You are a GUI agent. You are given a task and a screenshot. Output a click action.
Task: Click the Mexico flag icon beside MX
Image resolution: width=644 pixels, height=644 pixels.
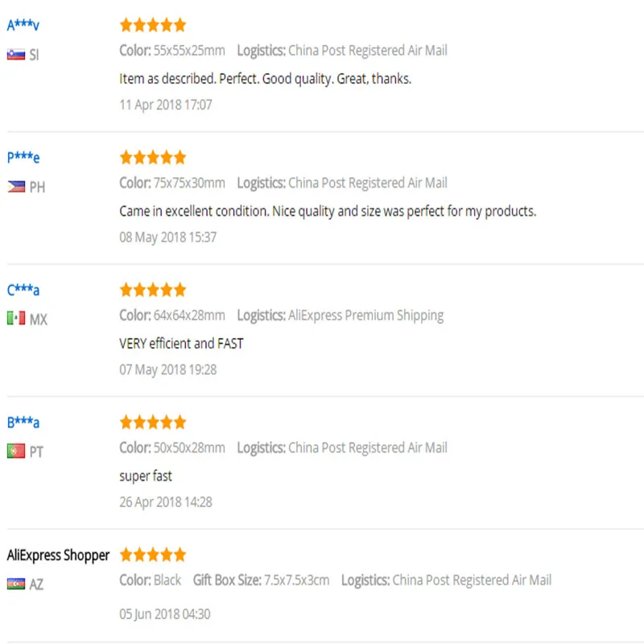click(16, 319)
